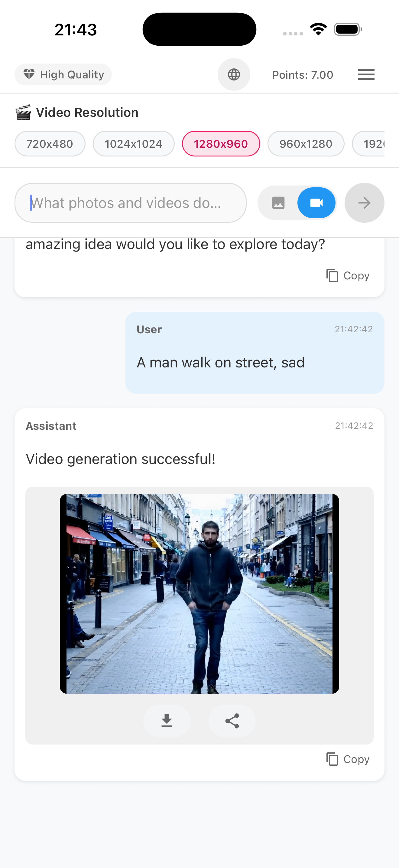Screen dimensions: 399x868
Task: Click the 'Video generation successful!' text
Action: 120,459
